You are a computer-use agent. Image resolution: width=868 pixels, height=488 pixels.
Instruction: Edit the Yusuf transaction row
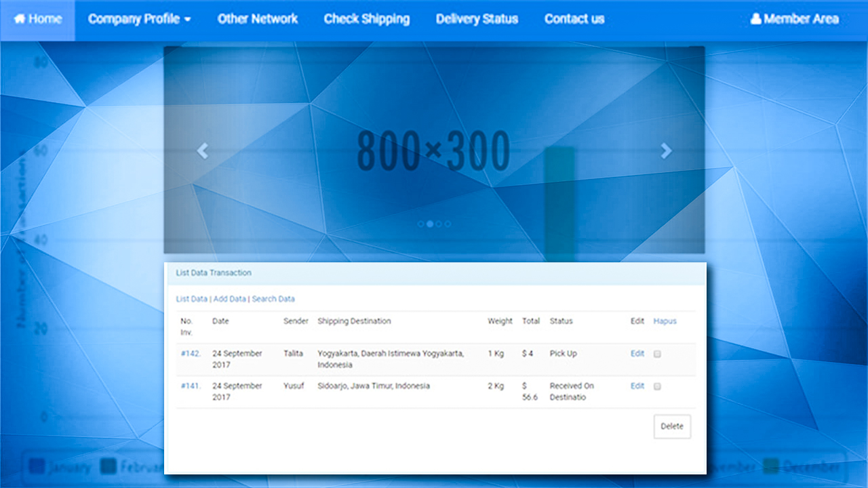[637, 386]
